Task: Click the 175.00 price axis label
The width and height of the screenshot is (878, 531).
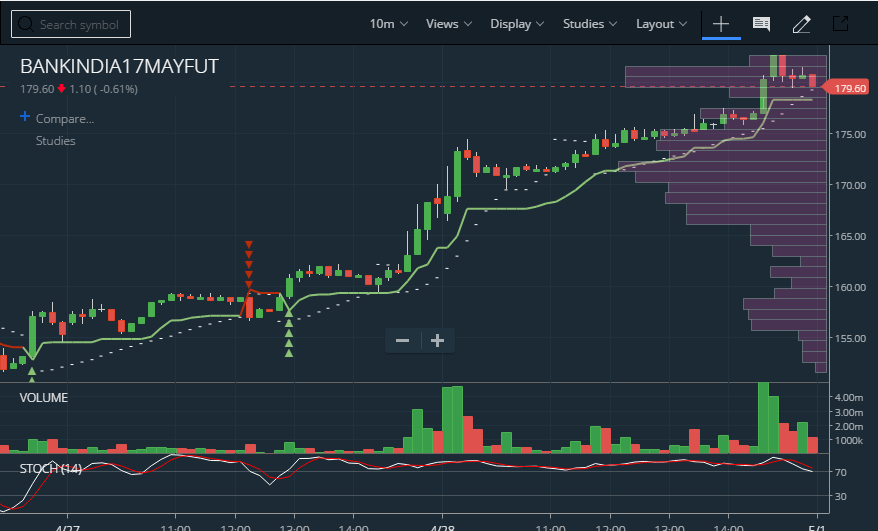Action: point(850,134)
